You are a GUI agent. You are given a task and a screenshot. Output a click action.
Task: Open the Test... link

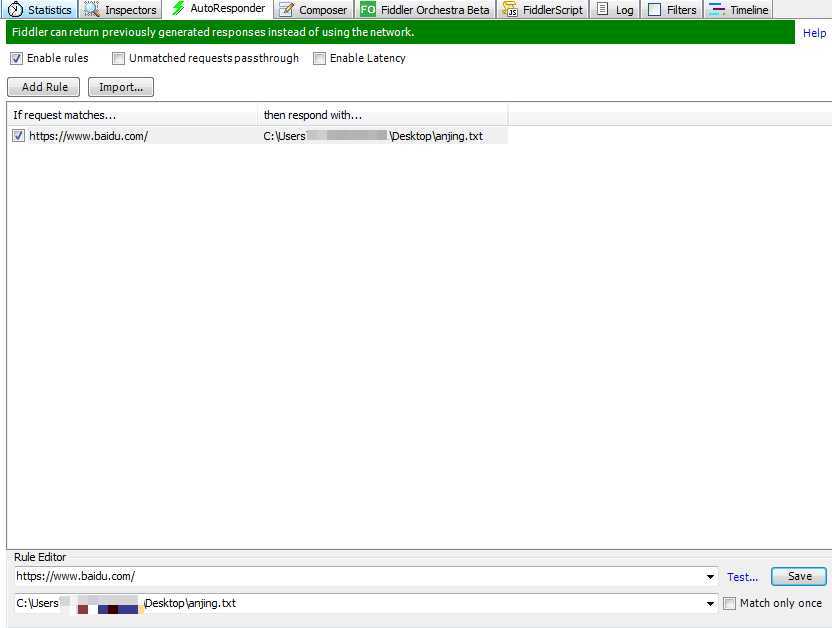tap(742, 577)
